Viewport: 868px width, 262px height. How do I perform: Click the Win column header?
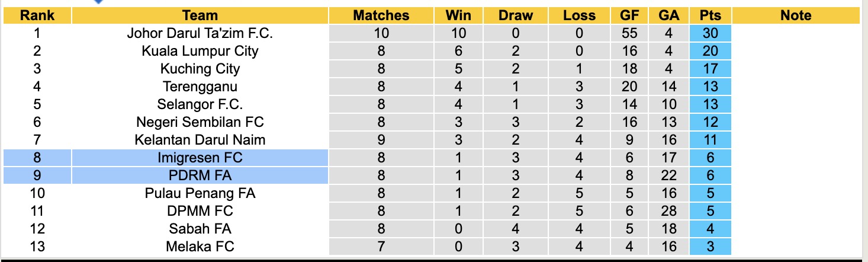click(x=459, y=15)
